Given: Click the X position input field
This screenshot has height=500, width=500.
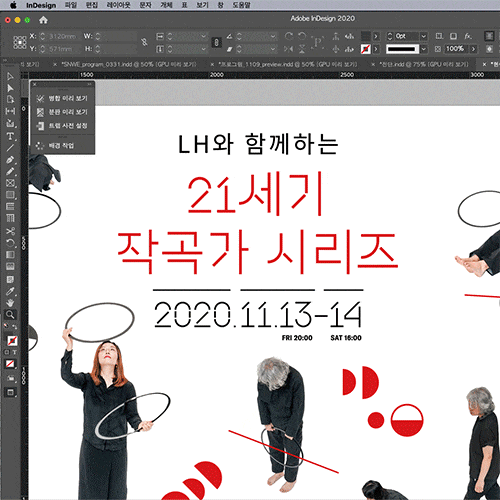Looking at the screenshot, I should [64, 36].
